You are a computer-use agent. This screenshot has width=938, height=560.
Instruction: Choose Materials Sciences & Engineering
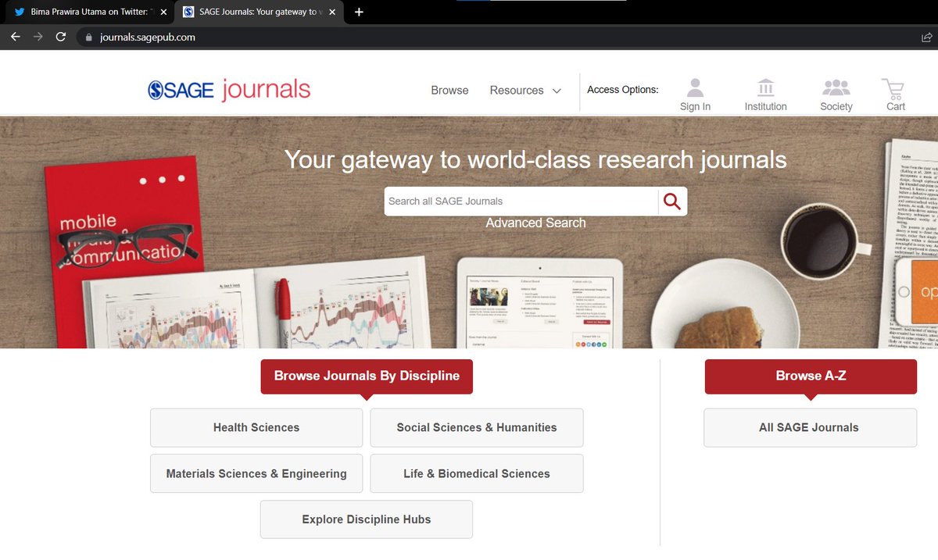point(256,473)
